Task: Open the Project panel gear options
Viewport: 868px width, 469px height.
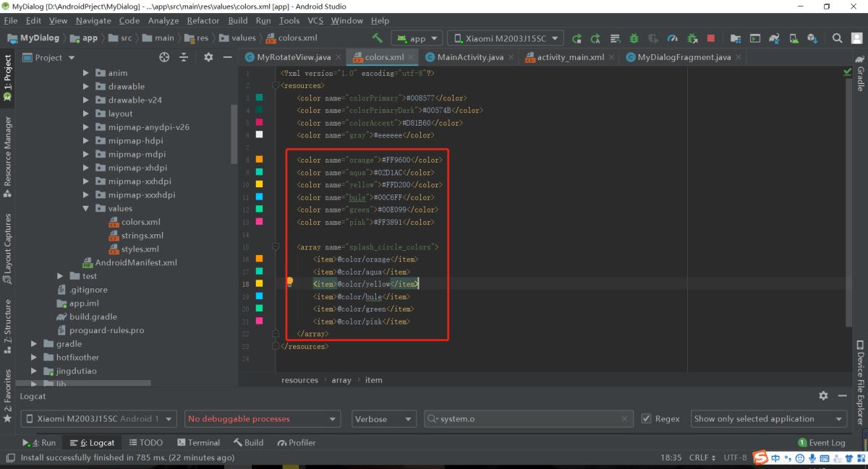Action: [x=208, y=58]
